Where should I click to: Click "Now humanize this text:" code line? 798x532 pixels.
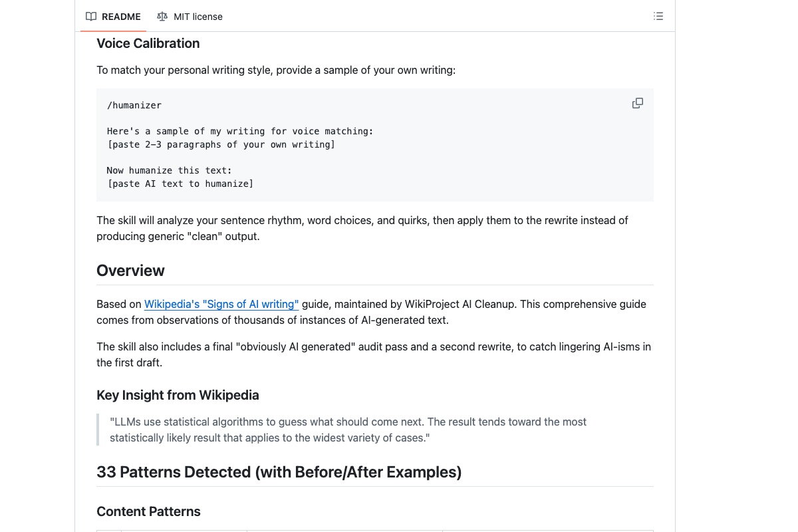tap(169, 171)
